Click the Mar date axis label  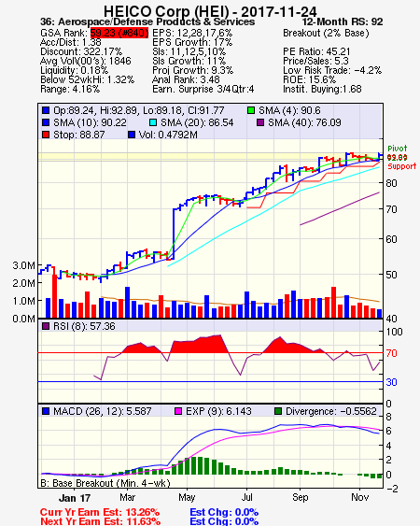127,497
